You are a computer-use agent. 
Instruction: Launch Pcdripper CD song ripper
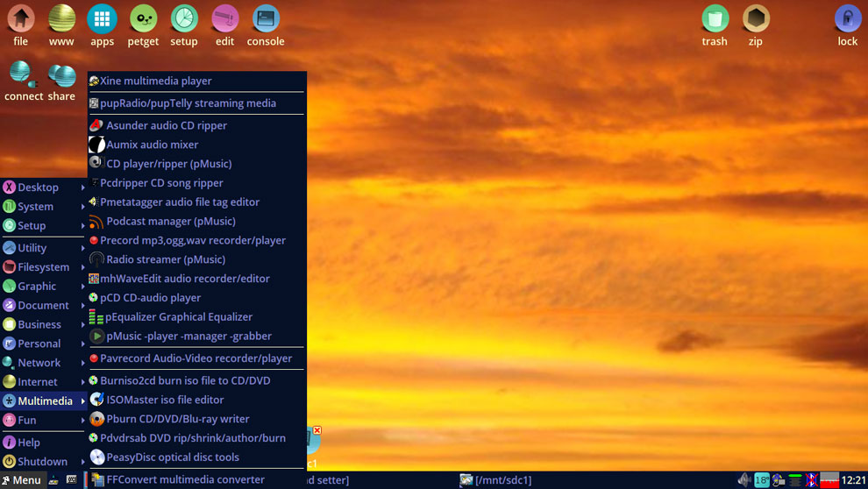196,182
